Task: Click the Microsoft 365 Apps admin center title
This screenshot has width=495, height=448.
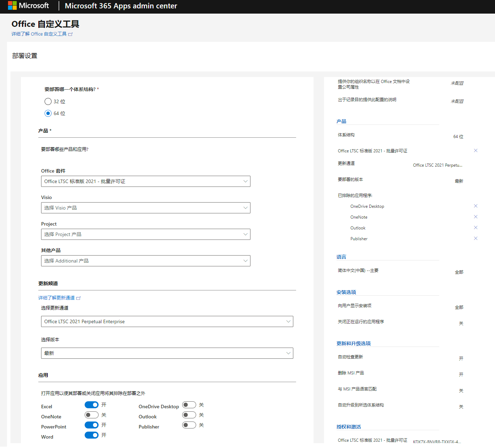Action: tap(121, 6)
